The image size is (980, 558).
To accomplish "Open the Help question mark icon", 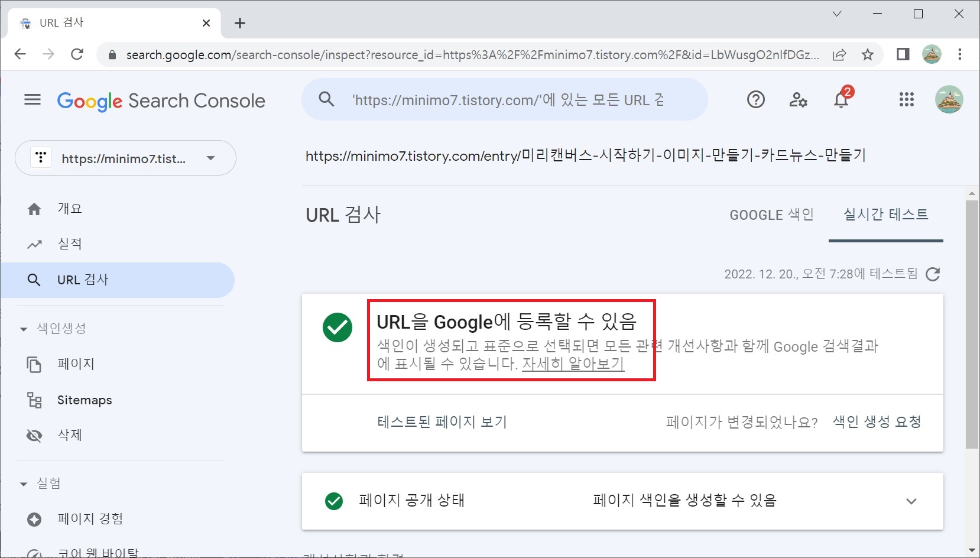I will (x=755, y=100).
